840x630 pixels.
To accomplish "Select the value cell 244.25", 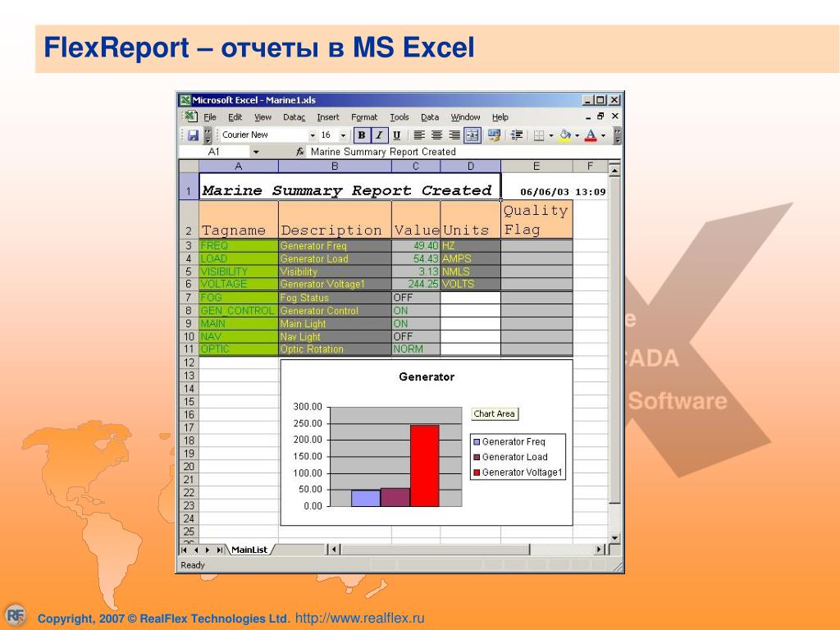I will (416, 285).
